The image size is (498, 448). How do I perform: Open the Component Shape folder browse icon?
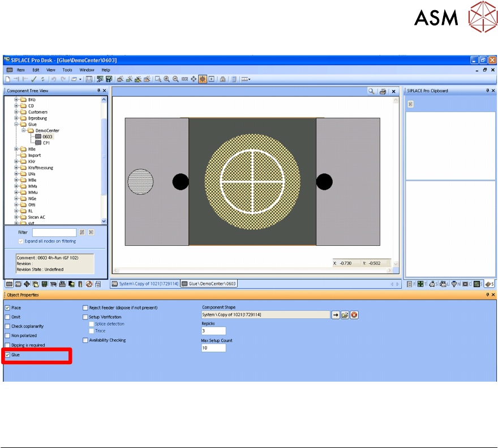[x=344, y=315]
